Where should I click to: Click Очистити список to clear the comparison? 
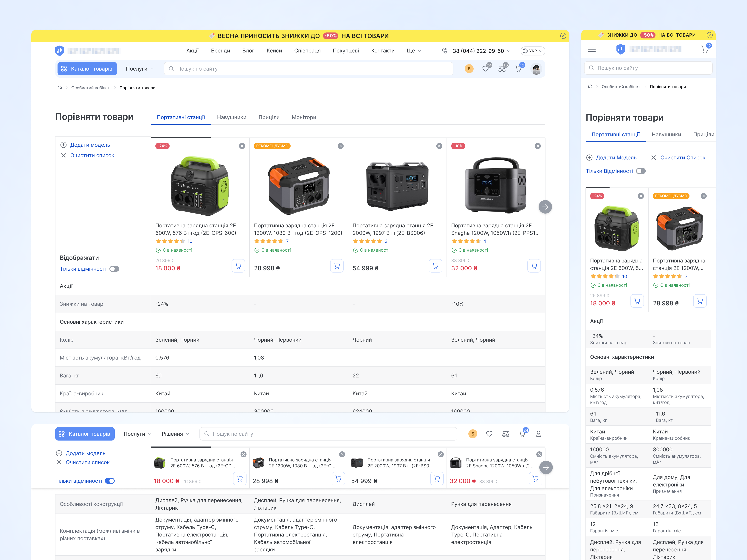coord(92,155)
